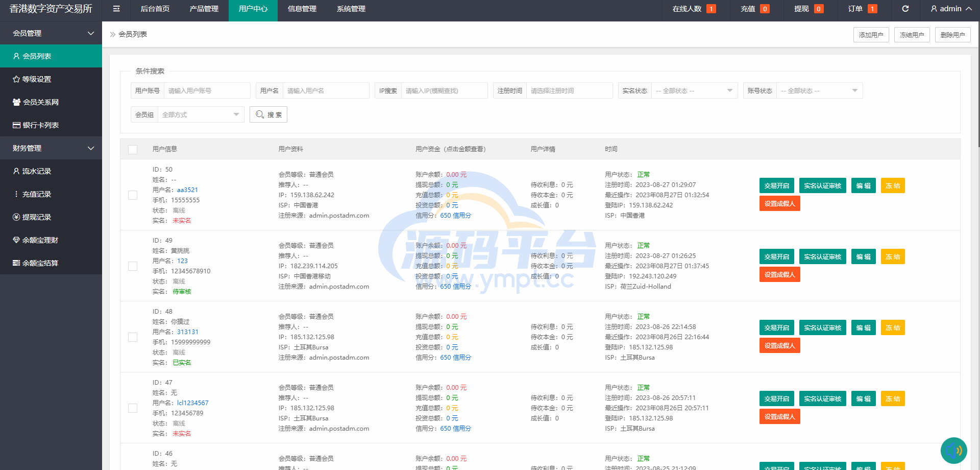Open the 产品管理 menu

(x=204, y=9)
